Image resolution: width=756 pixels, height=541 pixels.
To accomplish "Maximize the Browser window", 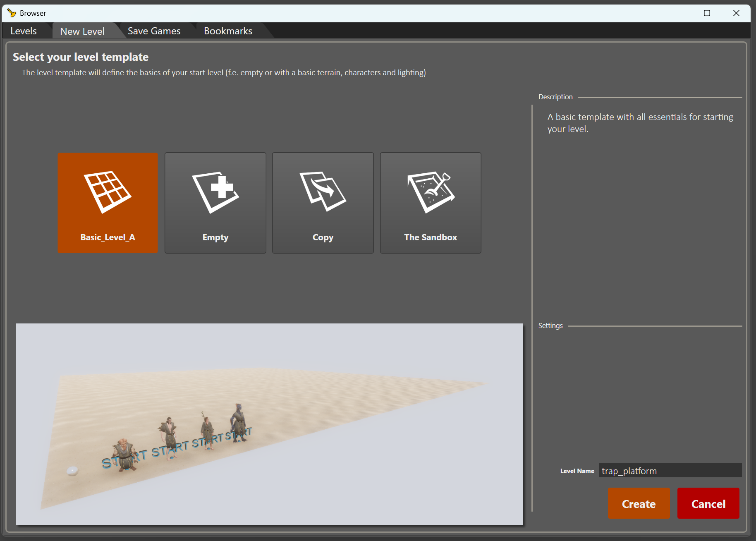I will tap(707, 13).
